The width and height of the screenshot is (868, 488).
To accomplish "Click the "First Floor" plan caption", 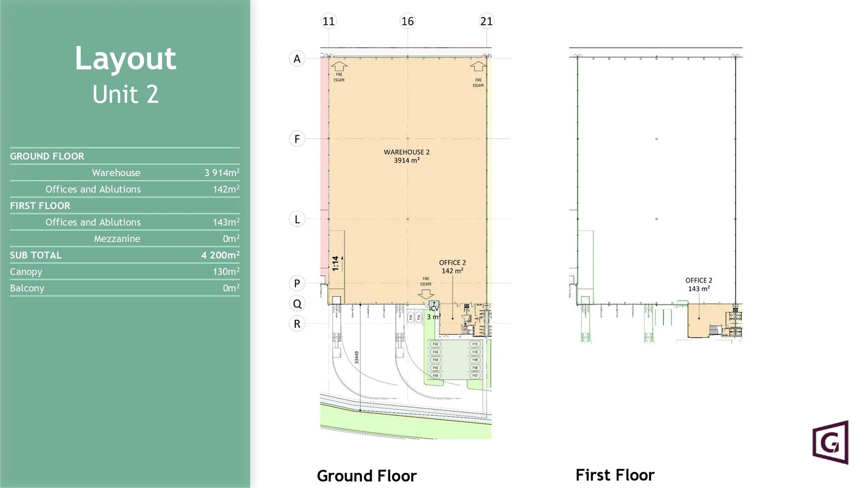I will coord(615,475).
